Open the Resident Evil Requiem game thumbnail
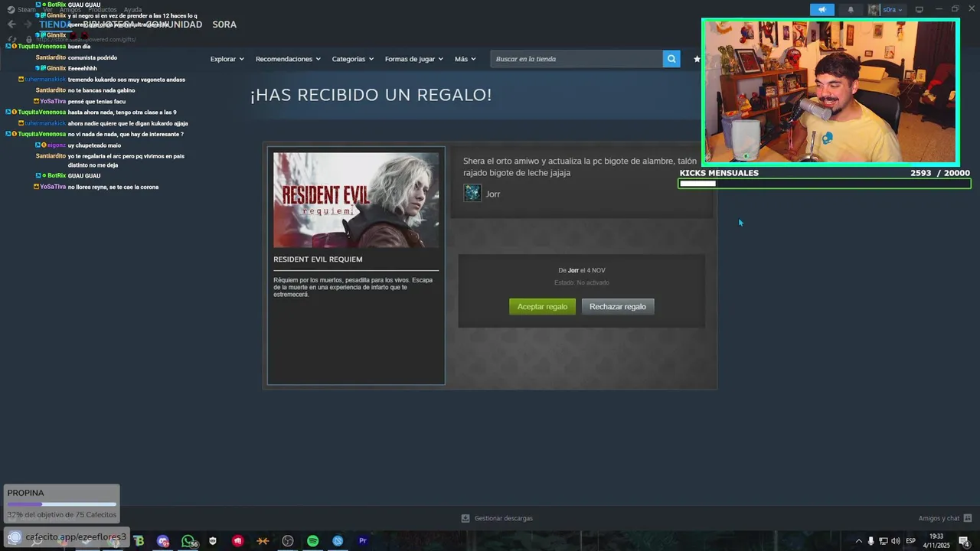Viewport: 980px width, 551px height. pos(356,200)
